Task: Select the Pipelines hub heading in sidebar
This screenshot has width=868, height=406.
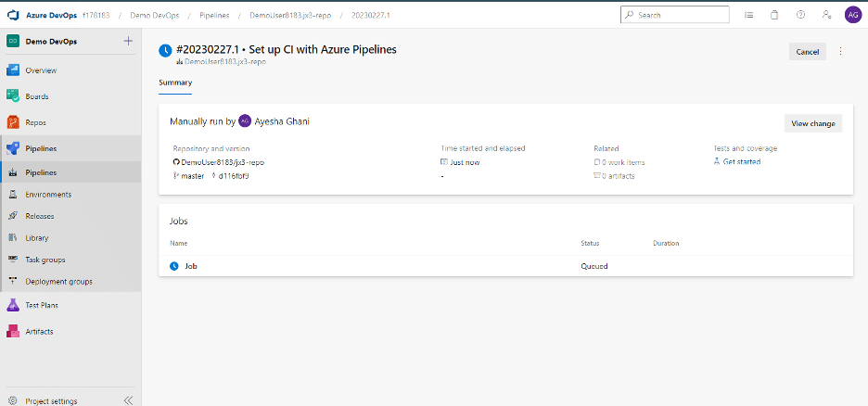Action: pyautogui.click(x=41, y=149)
